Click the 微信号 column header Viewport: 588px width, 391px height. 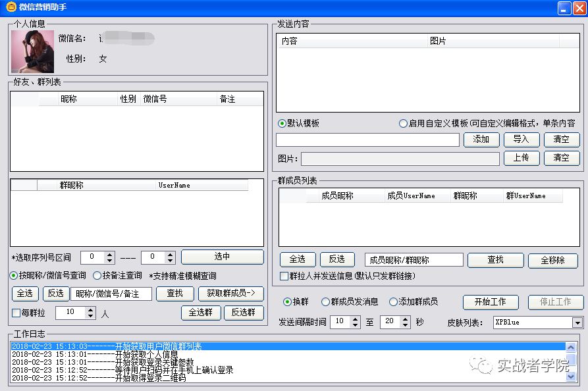[178, 99]
